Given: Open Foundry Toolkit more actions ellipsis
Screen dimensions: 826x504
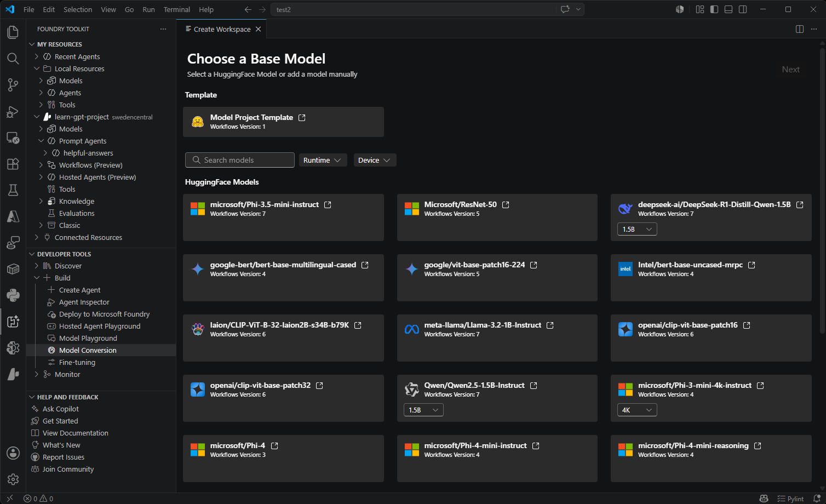Looking at the screenshot, I should 163,29.
